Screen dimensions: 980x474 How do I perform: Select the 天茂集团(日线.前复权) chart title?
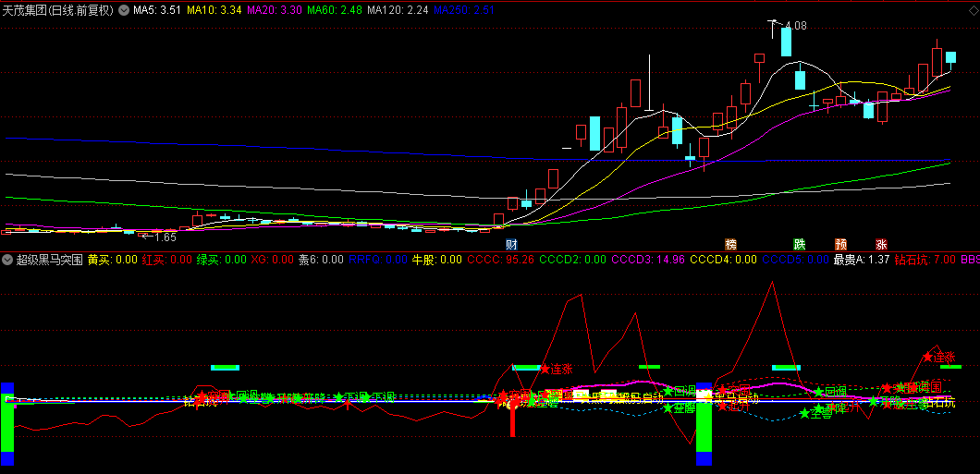(58, 10)
